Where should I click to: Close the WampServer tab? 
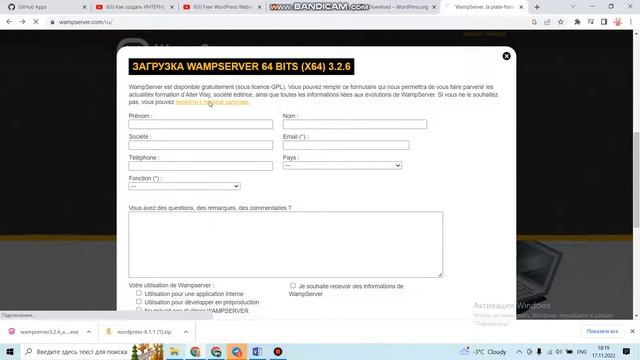[x=521, y=7]
